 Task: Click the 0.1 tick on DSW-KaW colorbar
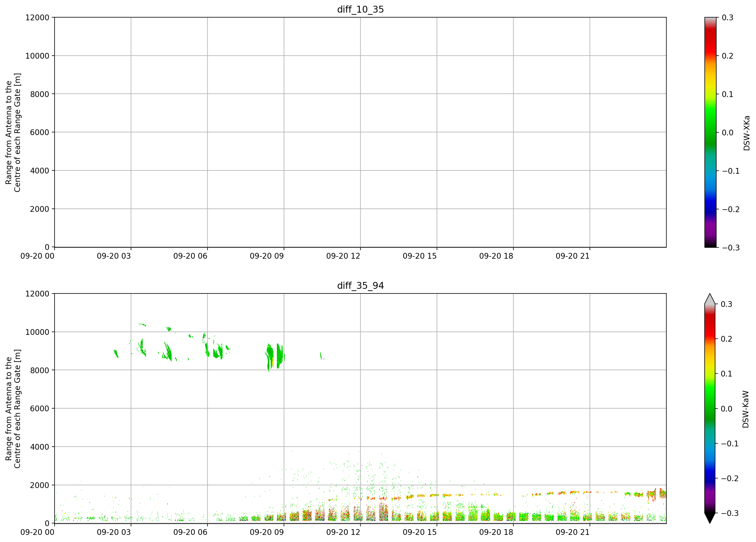click(727, 374)
